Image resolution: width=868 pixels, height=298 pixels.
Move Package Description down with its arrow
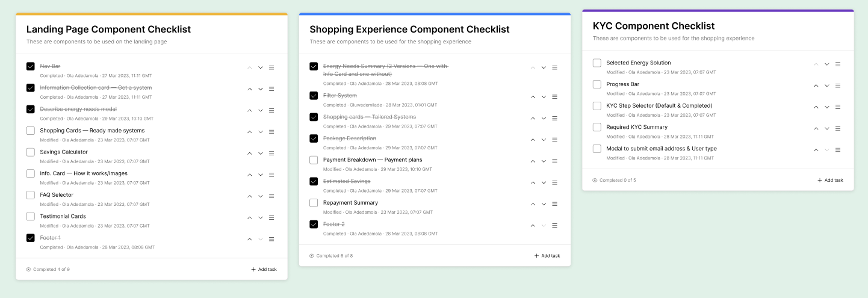544,140
